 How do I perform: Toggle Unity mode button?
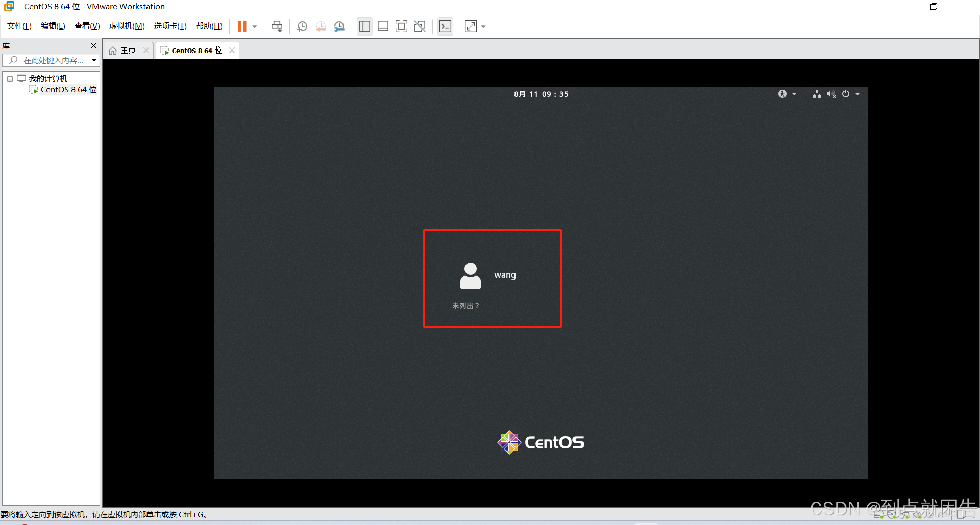tap(420, 26)
